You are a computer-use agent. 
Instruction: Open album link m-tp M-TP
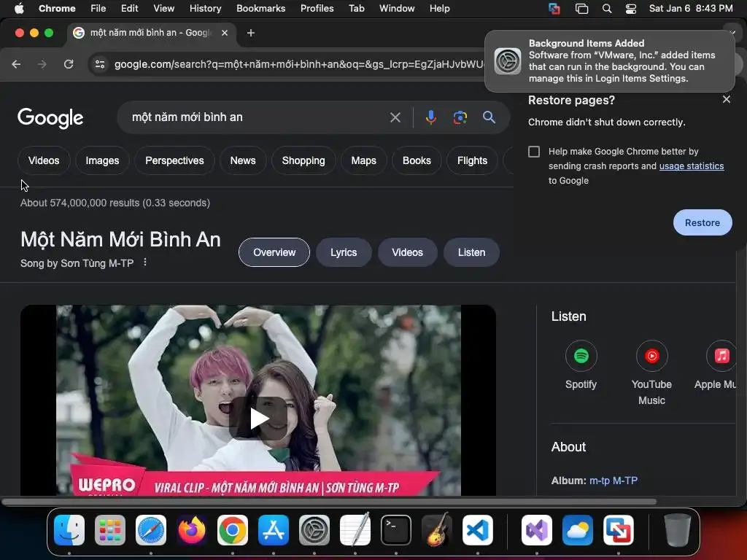(x=614, y=481)
